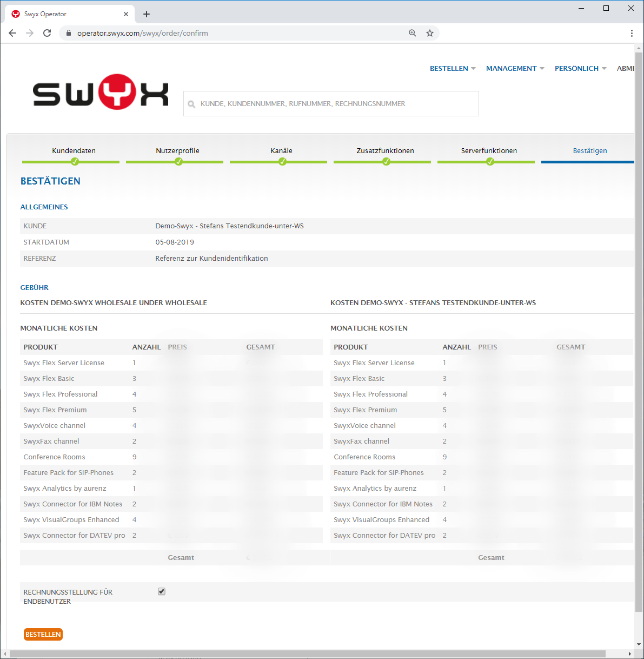Select the start date 05-08-2019
This screenshot has width=644, height=659.
pyautogui.click(x=175, y=242)
